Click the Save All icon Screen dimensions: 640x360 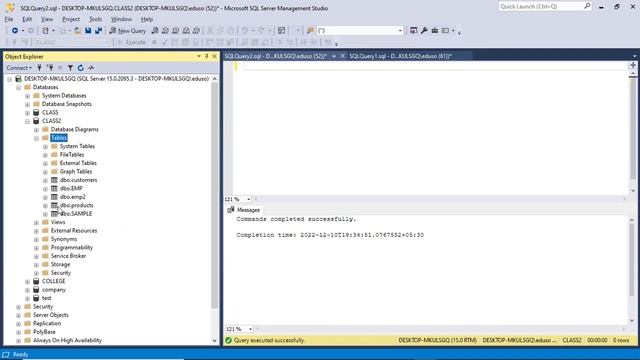pos(98,31)
